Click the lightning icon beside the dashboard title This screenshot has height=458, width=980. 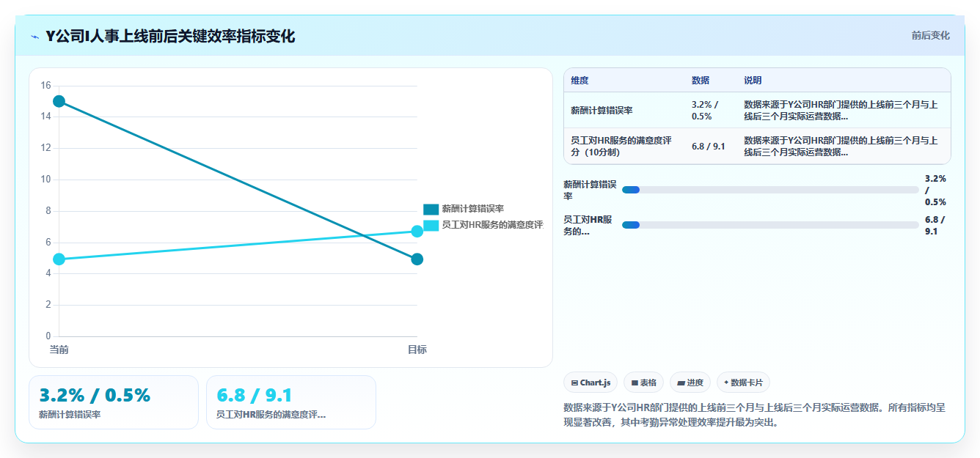coord(35,36)
